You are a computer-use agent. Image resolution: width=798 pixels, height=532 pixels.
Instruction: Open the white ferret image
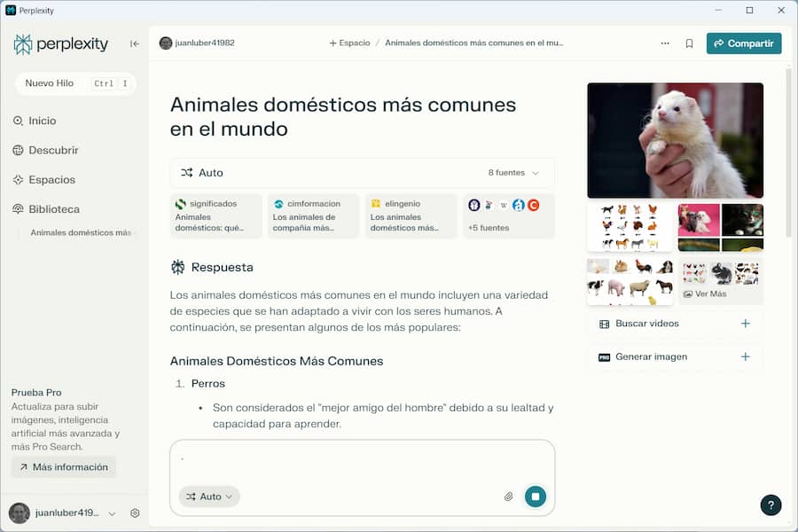coord(675,140)
